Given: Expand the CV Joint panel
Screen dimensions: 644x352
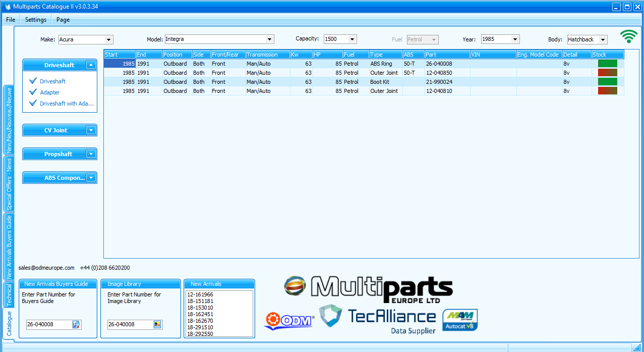Looking at the screenshot, I should point(91,130).
